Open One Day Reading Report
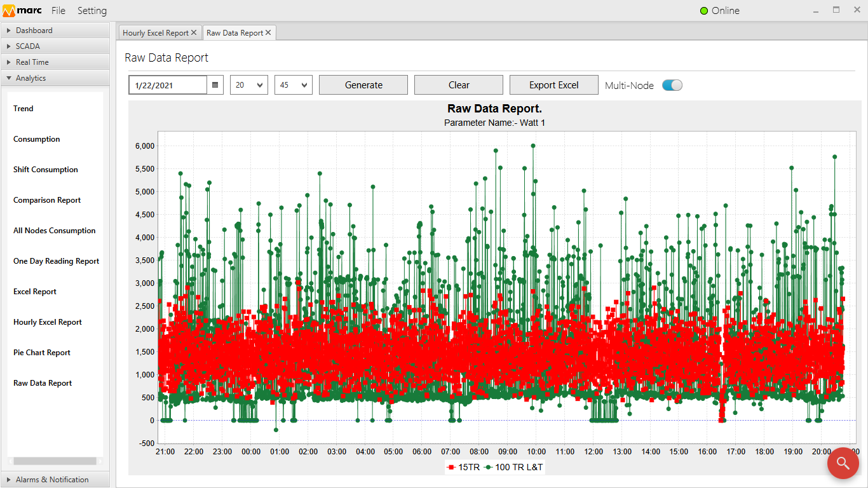Image resolution: width=868 pixels, height=488 pixels. [x=57, y=261]
